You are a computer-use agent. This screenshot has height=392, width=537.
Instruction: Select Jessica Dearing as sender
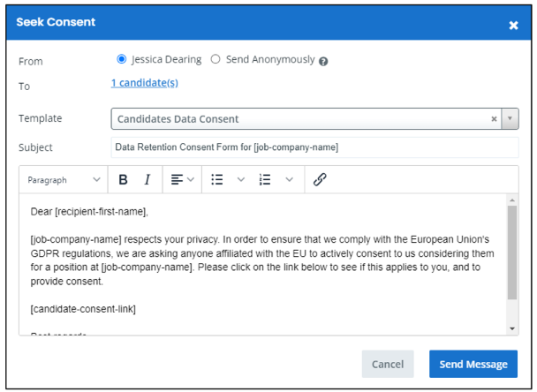121,59
